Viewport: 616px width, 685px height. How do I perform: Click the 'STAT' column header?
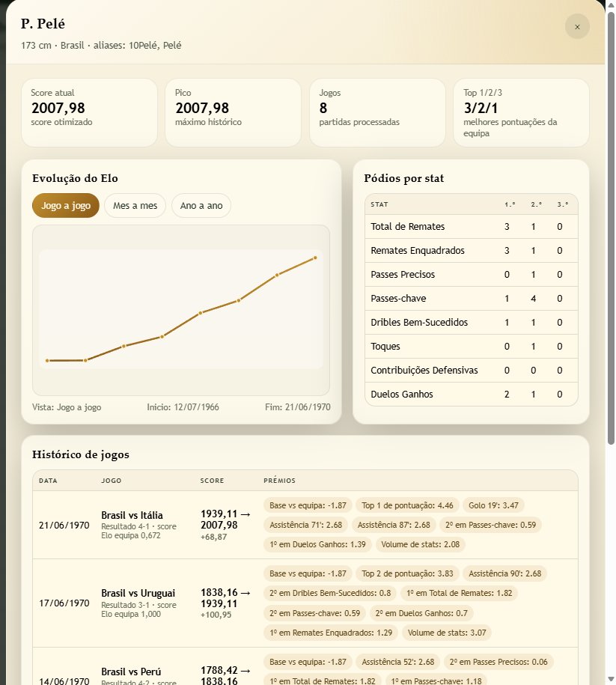click(379, 204)
